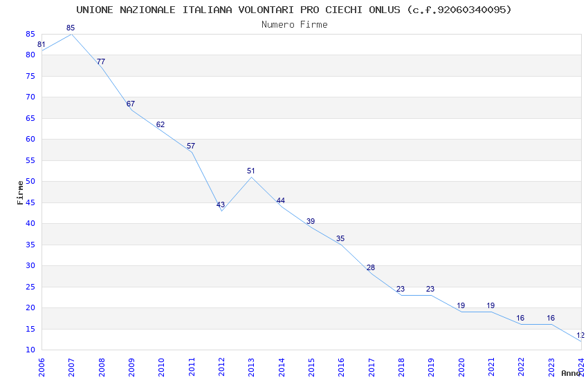Click the 35 data label at 2016

pos(340,238)
